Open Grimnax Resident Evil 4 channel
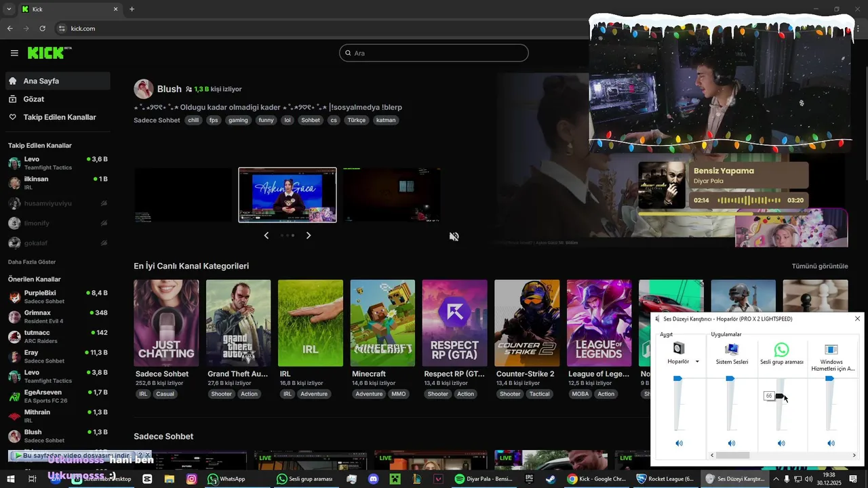The image size is (868, 488). click(x=58, y=317)
